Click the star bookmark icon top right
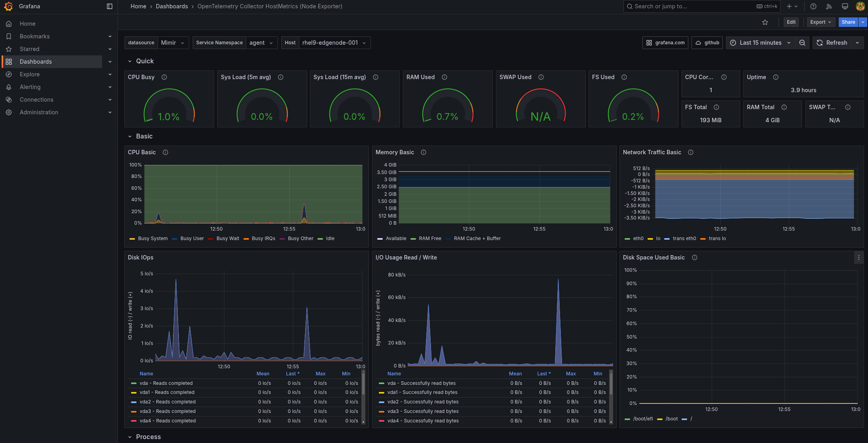Viewport: 868px width, 443px height. click(765, 21)
